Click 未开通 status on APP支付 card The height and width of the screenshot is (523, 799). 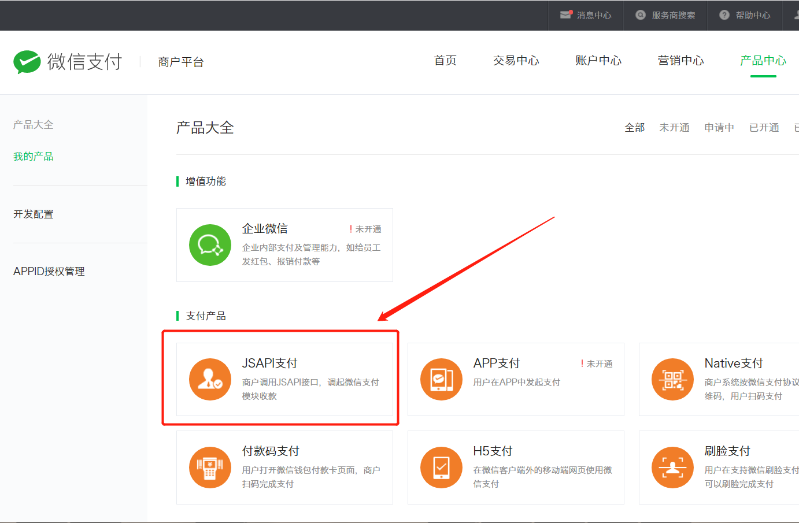point(597,363)
